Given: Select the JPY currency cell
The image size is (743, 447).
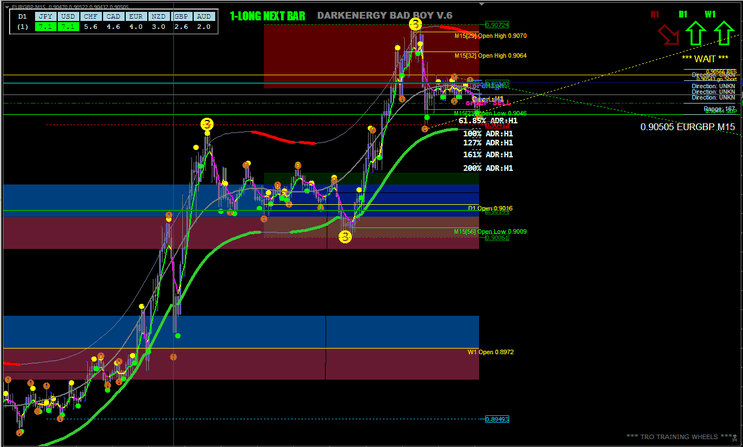Looking at the screenshot, I should (46, 16).
